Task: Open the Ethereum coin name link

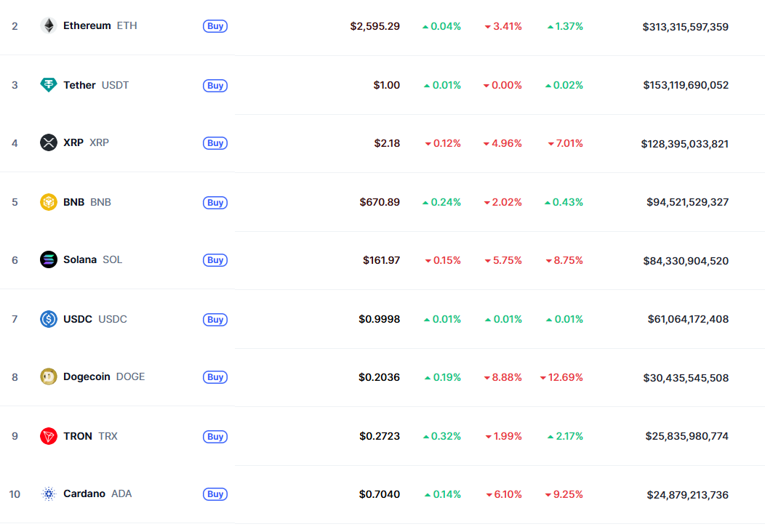Action: [87, 25]
